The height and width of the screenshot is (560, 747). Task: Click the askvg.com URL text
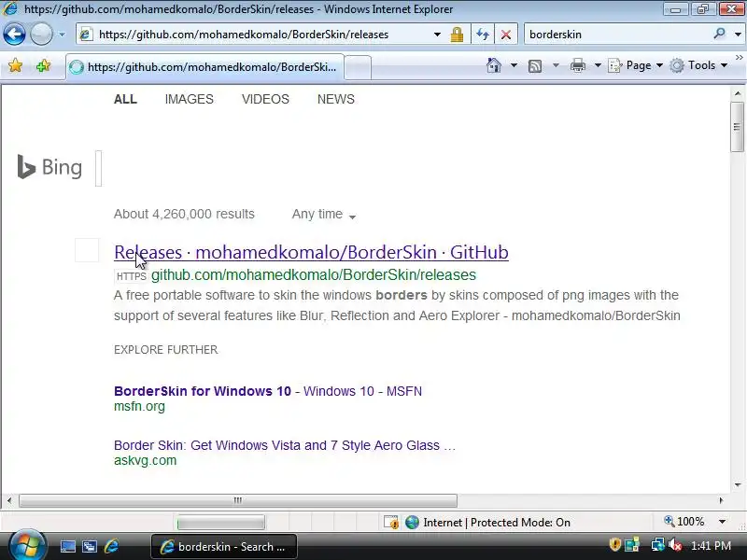click(145, 460)
